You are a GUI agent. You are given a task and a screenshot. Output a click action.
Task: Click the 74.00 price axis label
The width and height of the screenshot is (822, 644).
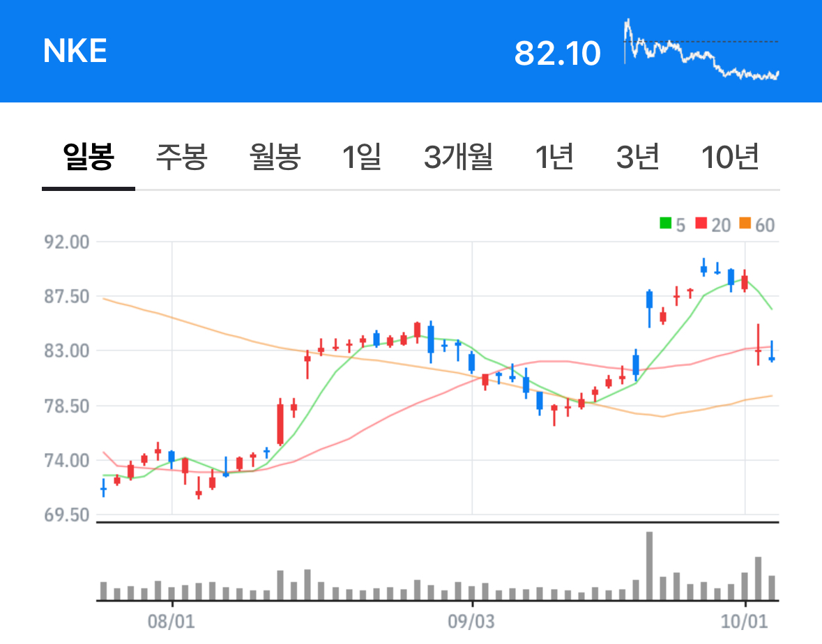coord(66,461)
